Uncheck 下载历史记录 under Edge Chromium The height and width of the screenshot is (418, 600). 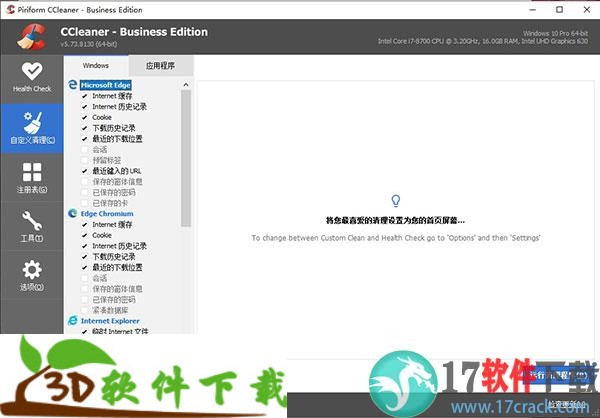[x=85, y=257]
